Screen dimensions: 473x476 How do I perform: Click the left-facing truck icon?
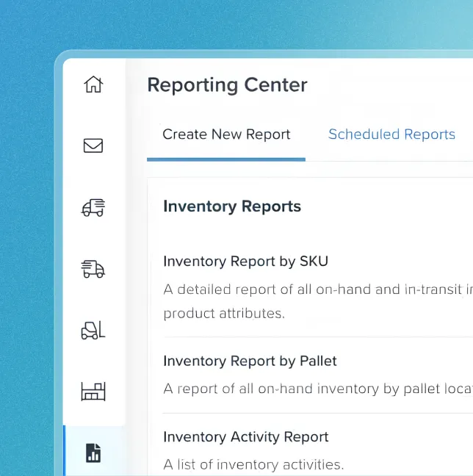point(93,208)
